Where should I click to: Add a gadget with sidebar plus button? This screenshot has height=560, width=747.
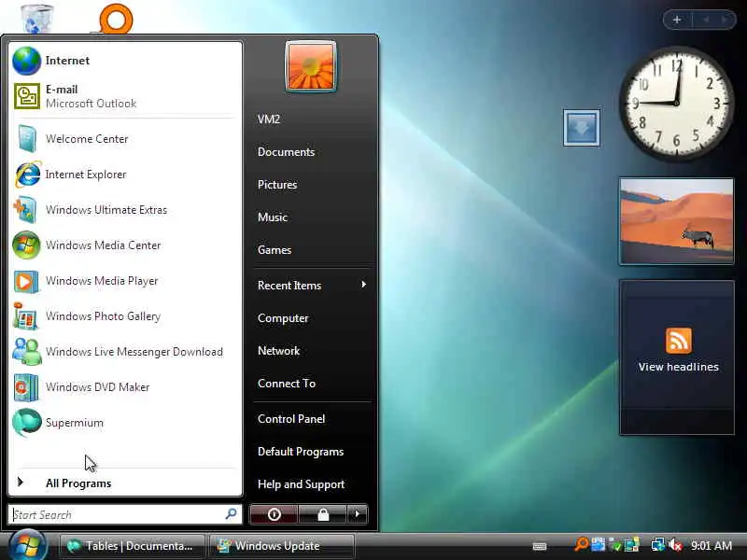click(677, 20)
